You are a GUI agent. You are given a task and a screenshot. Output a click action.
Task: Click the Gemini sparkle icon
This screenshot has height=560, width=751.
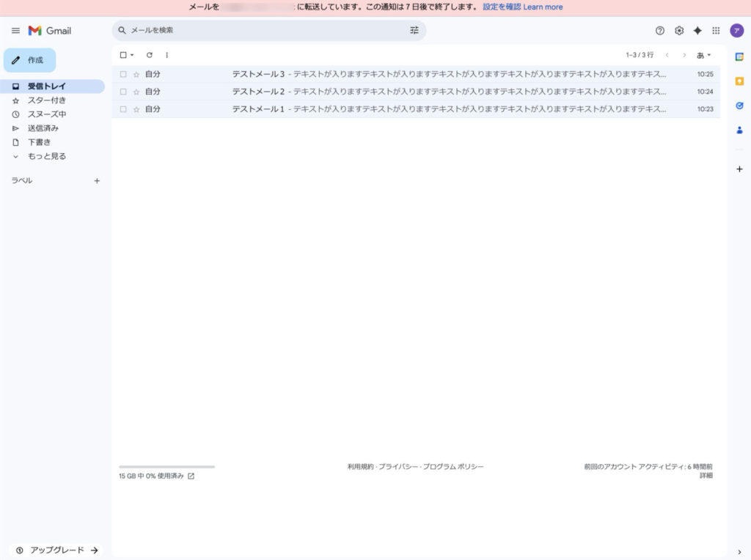(x=697, y=31)
